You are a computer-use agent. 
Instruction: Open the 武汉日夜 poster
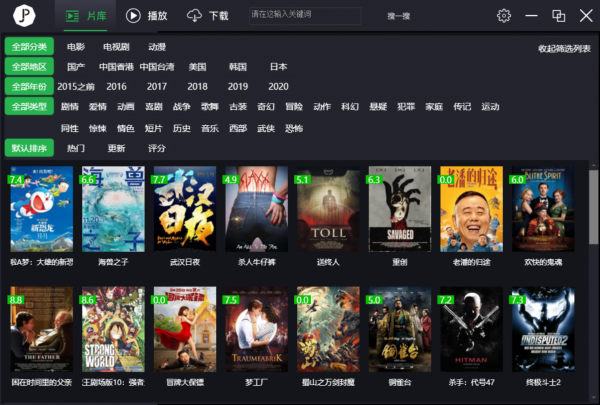click(185, 209)
